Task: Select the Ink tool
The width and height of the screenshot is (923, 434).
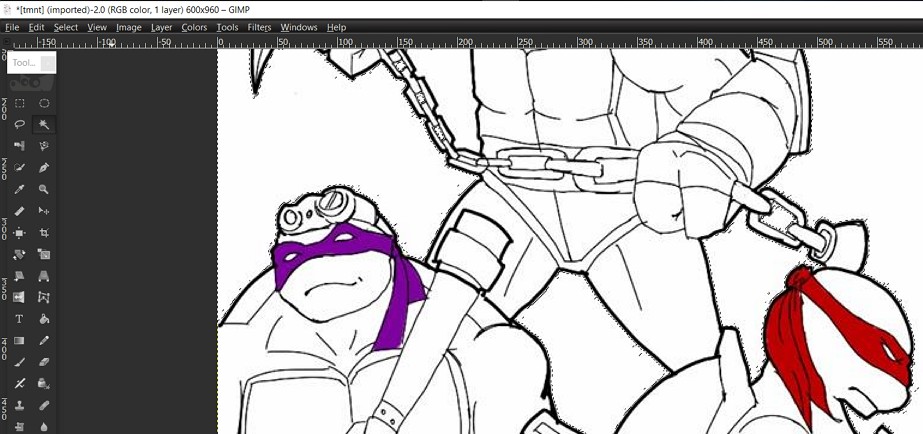Action: coord(44,383)
